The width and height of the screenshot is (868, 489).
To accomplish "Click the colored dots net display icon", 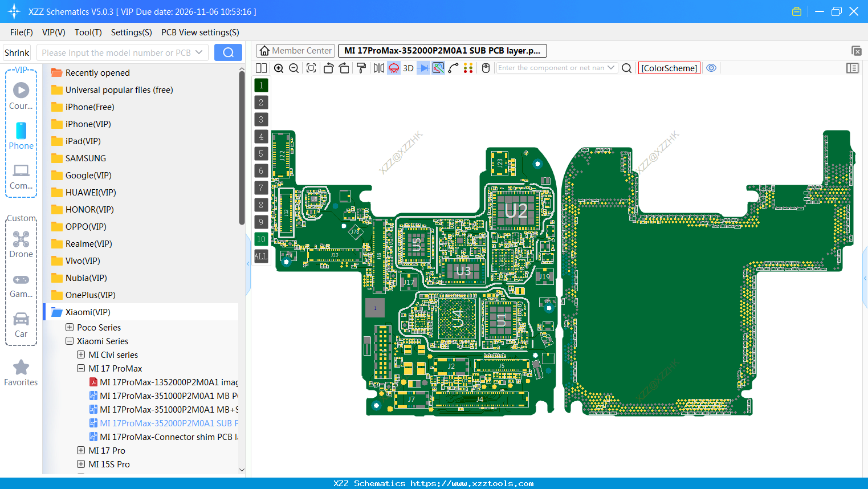I will (468, 68).
